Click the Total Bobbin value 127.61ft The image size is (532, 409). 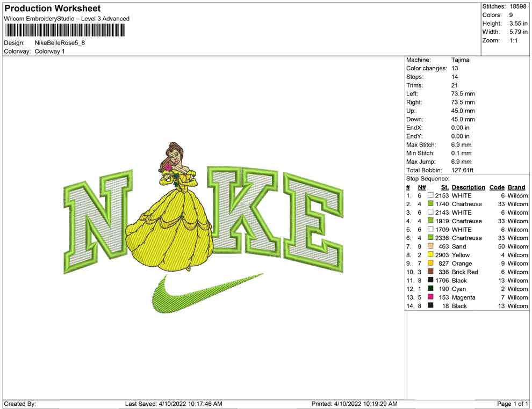[x=462, y=170]
